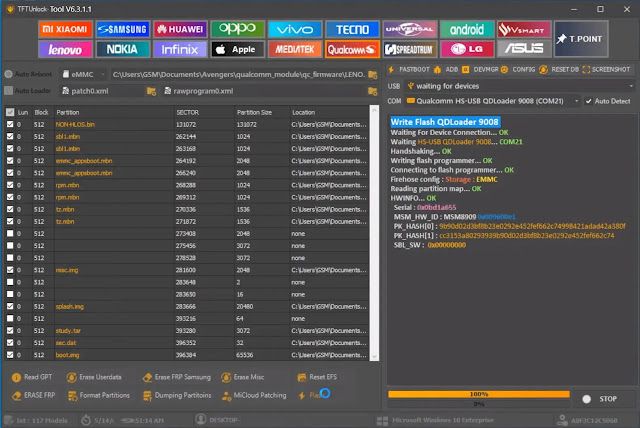The width and height of the screenshot is (640, 428).
Task: Click the Erase Misc button
Action: pos(243,377)
